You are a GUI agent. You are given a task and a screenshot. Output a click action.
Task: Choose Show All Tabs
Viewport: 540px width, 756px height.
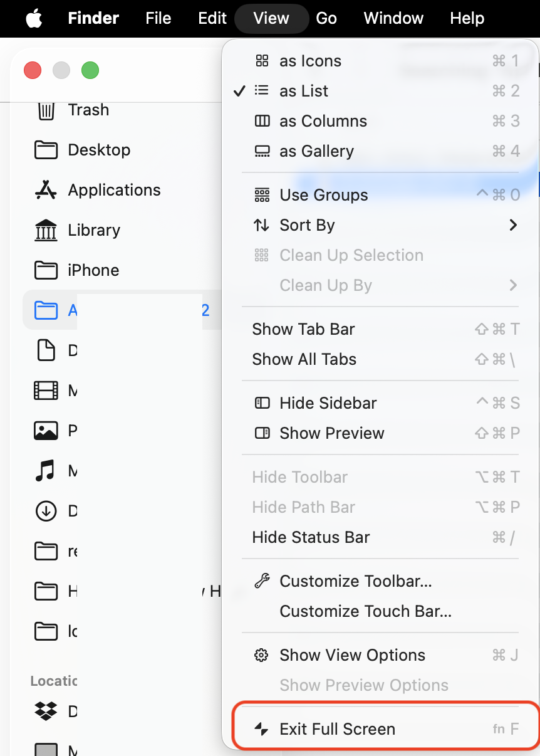tap(382, 359)
